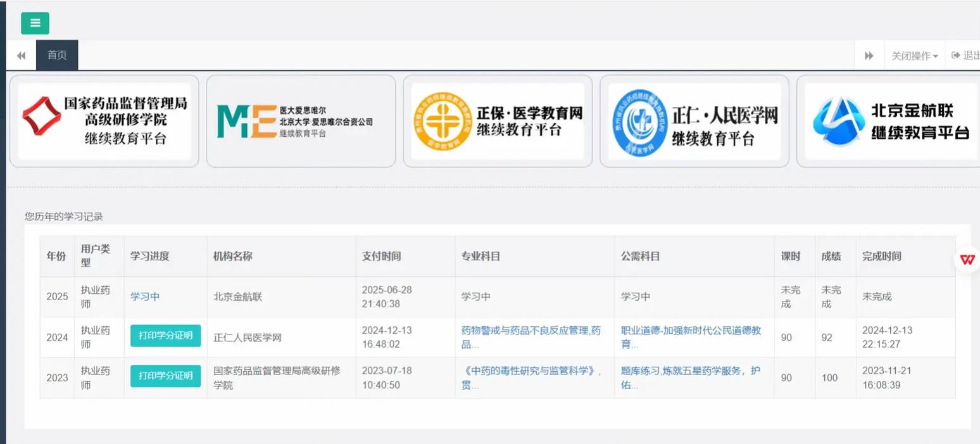The height and width of the screenshot is (444, 980).
Task: Open the 学习中 progress link for 2025
Action: click(145, 296)
